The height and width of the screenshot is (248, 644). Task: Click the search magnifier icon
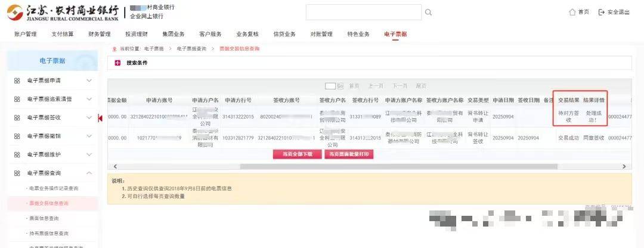[428, 13]
